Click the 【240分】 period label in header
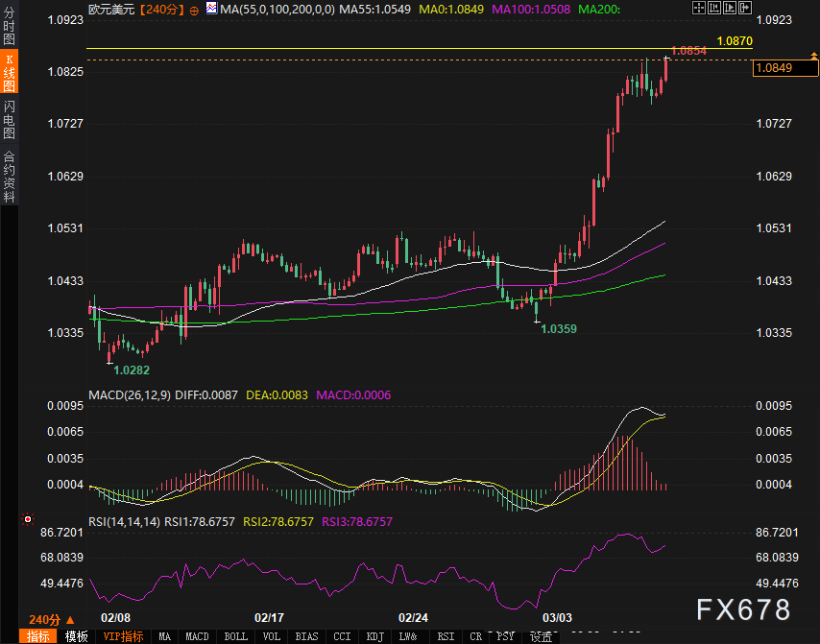The image size is (820, 644). [x=162, y=10]
